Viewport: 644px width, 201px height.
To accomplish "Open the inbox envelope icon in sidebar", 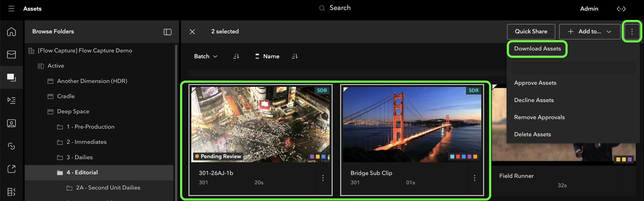I will click(x=11, y=55).
